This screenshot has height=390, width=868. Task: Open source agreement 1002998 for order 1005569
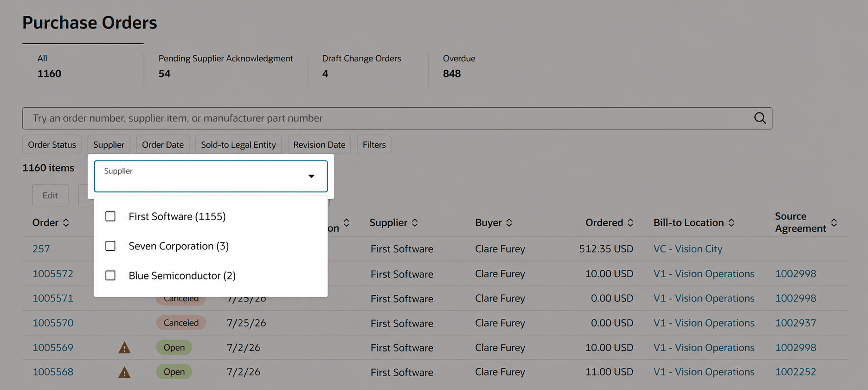tap(796, 348)
